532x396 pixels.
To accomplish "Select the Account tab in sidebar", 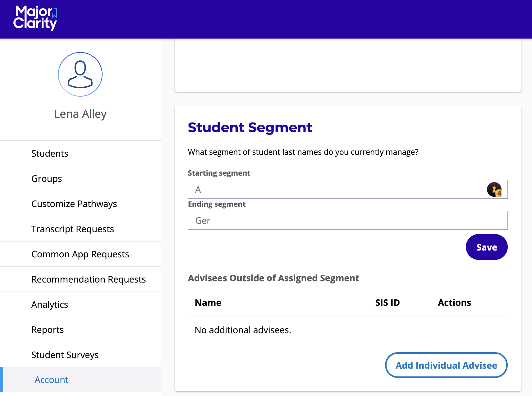I will (x=52, y=380).
